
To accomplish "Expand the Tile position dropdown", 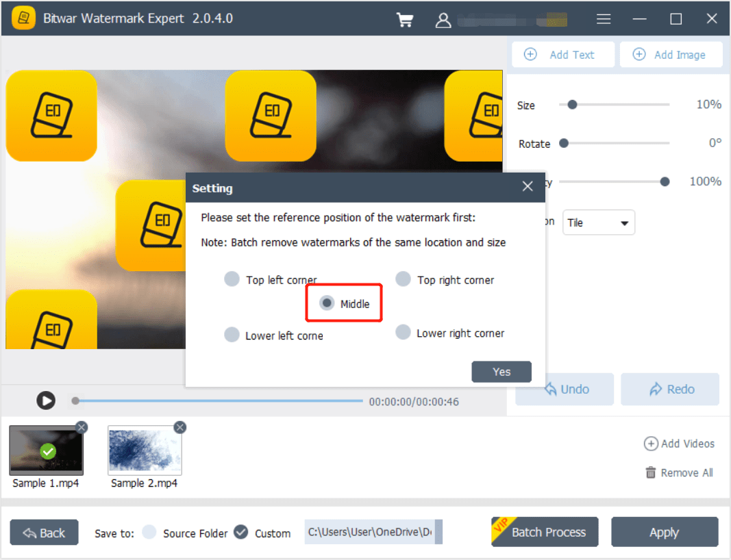I will tap(599, 222).
